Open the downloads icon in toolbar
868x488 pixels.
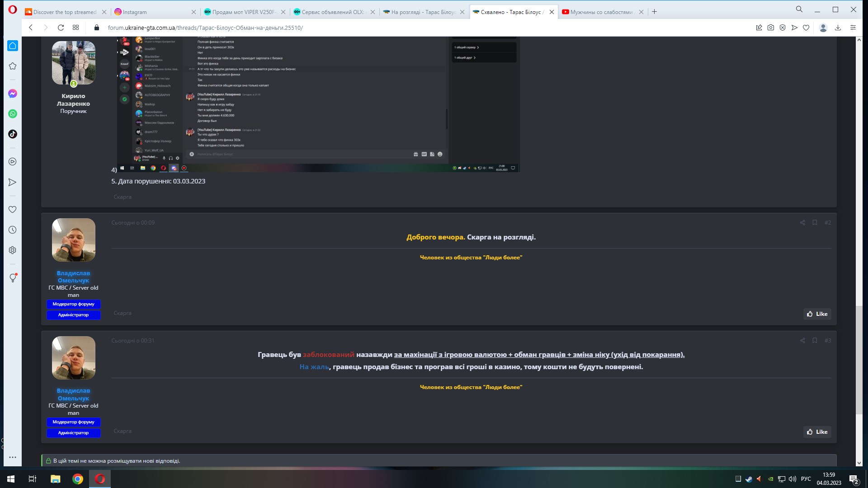838,28
